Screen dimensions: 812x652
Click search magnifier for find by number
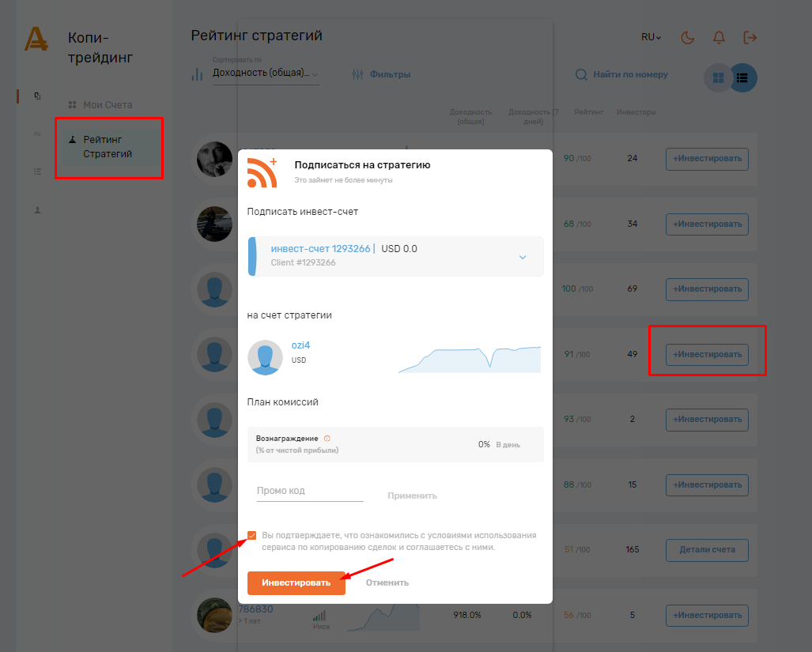point(581,75)
